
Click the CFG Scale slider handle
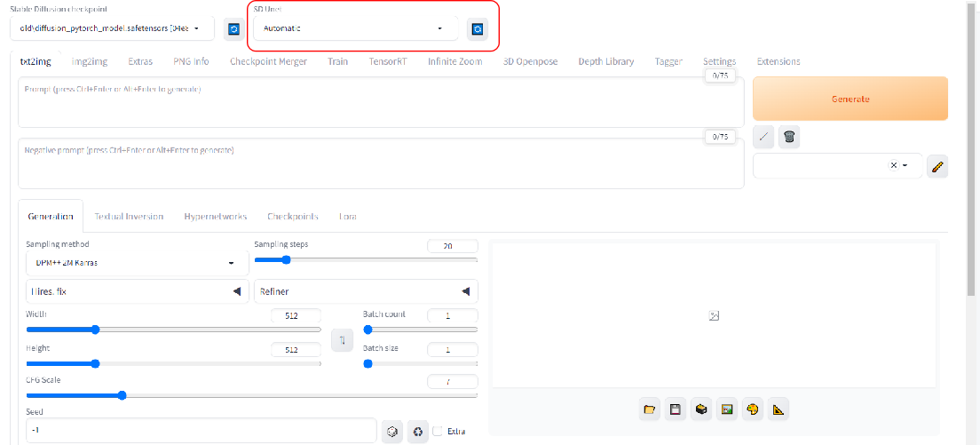point(122,395)
